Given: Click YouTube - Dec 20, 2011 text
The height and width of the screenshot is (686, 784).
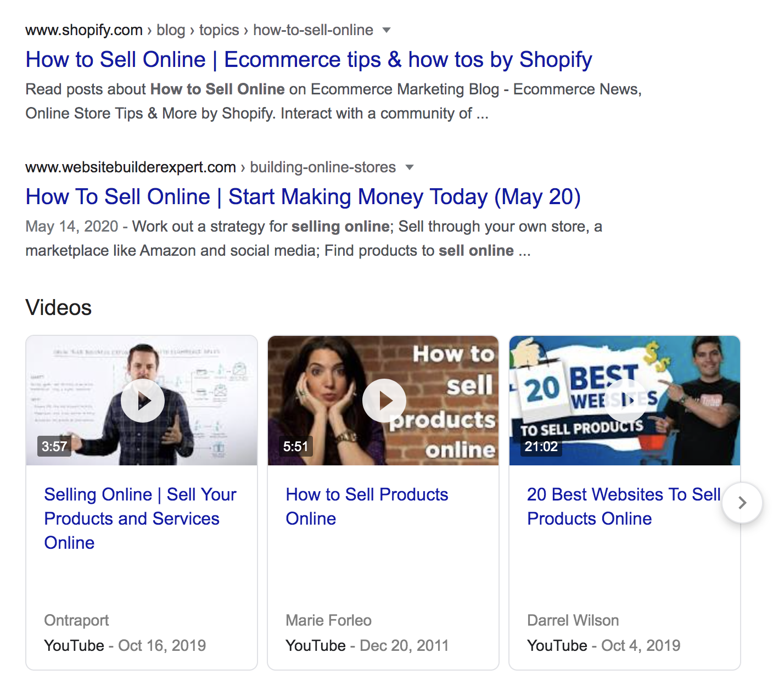Looking at the screenshot, I should click(367, 645).
